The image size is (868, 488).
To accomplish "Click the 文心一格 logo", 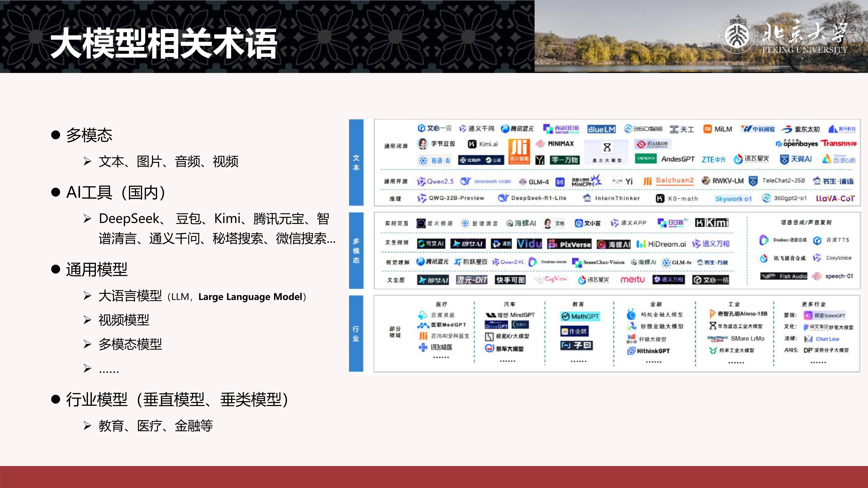I will [x=711, y=280].
